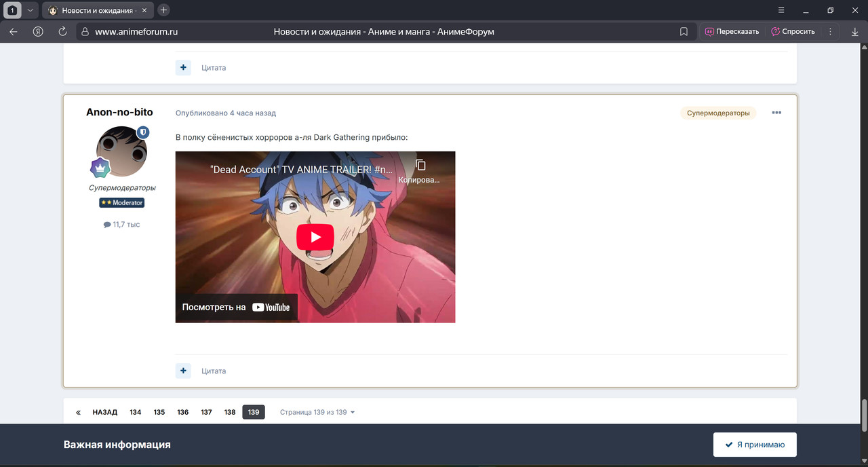
Task: Click the browser back arrow
Action: [x=14, y=31]
